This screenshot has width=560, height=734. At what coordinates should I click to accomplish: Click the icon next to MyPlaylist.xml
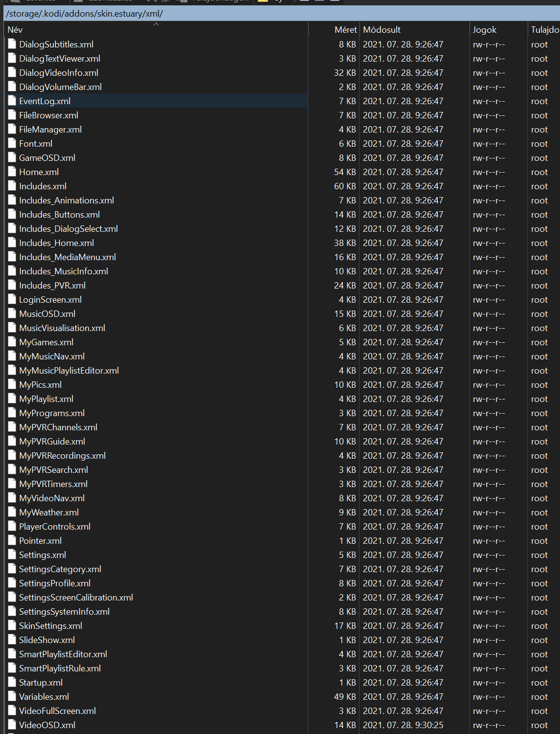pyautogui.click(x=12, y=399)
